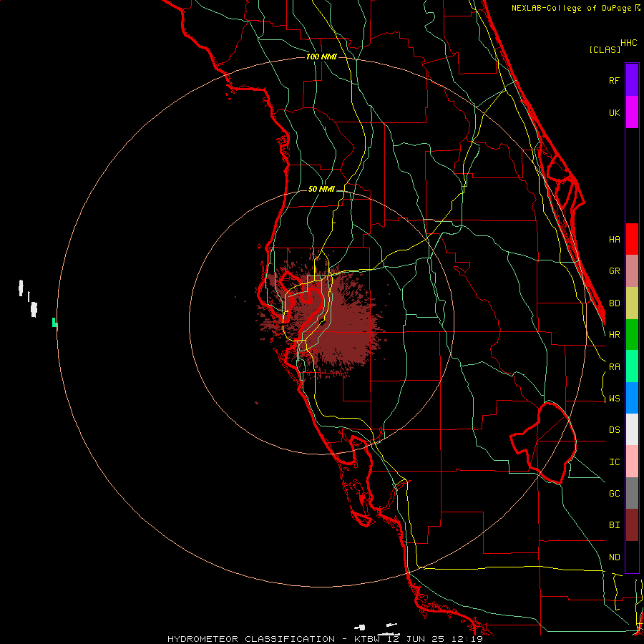
Task: Click the HR legend label
Action: 614,334
